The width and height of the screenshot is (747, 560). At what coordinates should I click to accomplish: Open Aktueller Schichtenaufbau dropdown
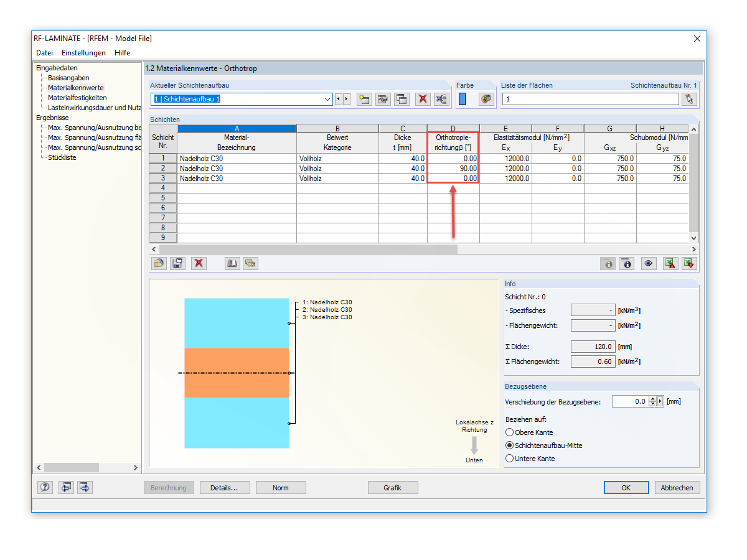tap(328, 99)
